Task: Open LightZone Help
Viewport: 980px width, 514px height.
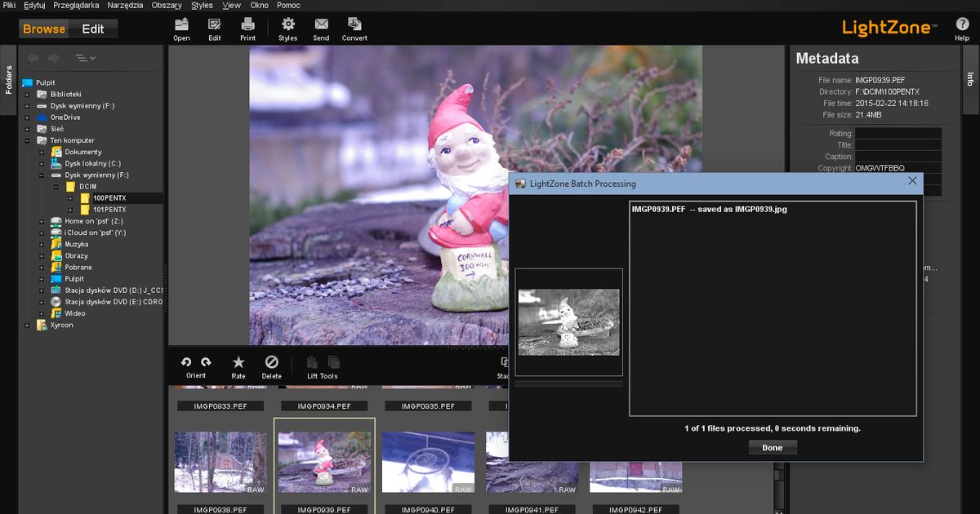Action: (962, 24)
